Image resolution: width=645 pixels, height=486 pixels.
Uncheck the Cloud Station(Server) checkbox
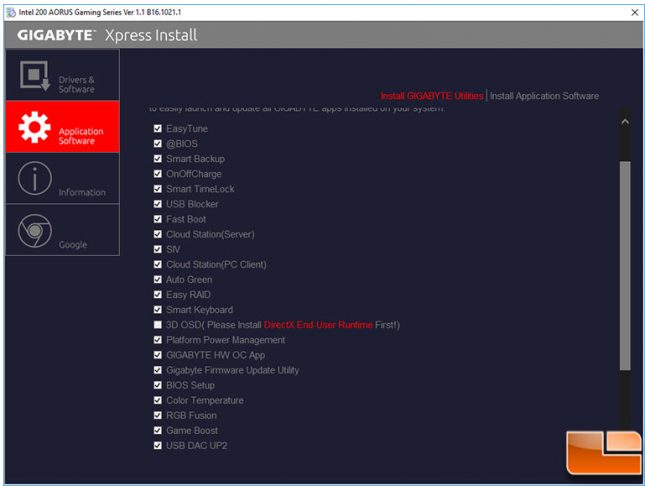[158, 234]
